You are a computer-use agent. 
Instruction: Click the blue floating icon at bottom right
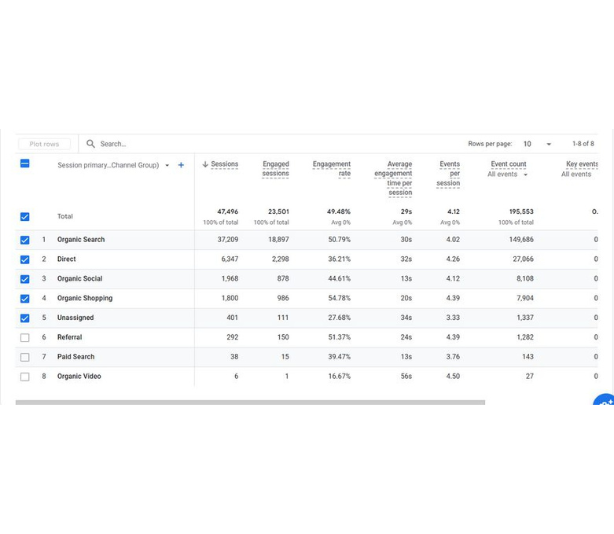tap(604, 402)
